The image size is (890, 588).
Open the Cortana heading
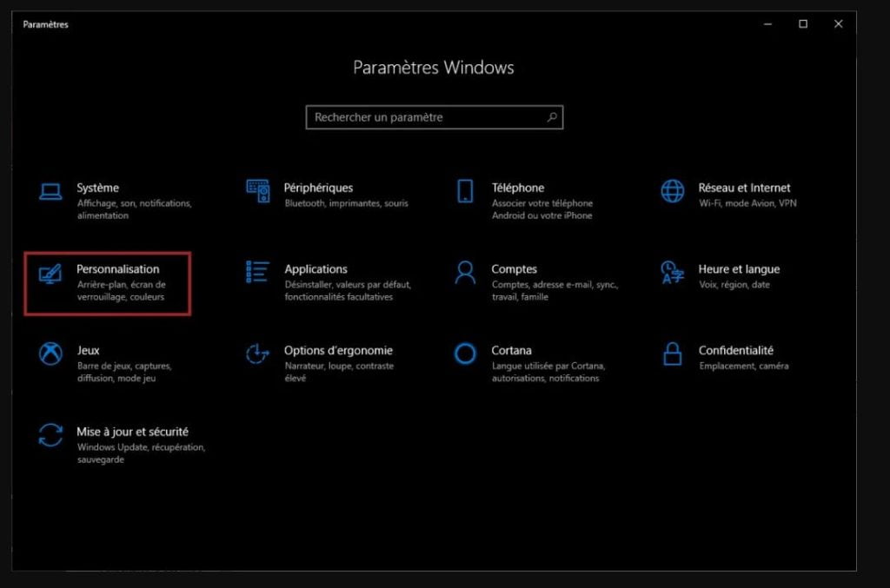(x=511, y=350)
